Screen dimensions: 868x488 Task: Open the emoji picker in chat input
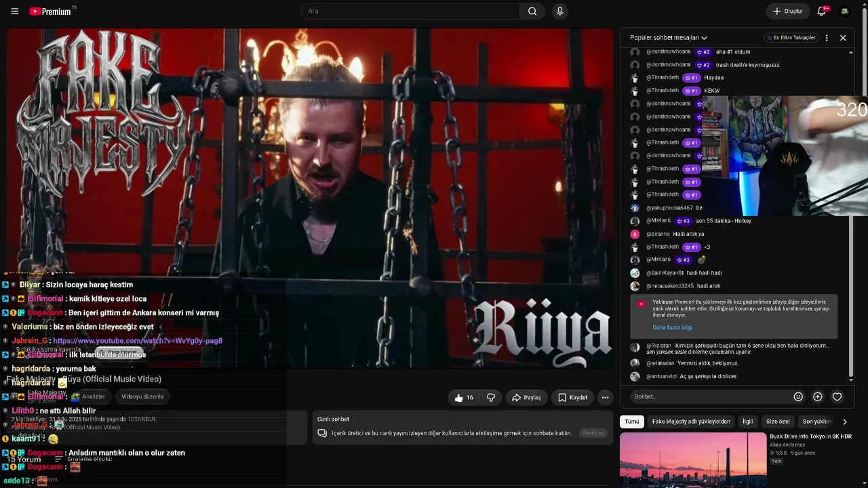(798, 396)
